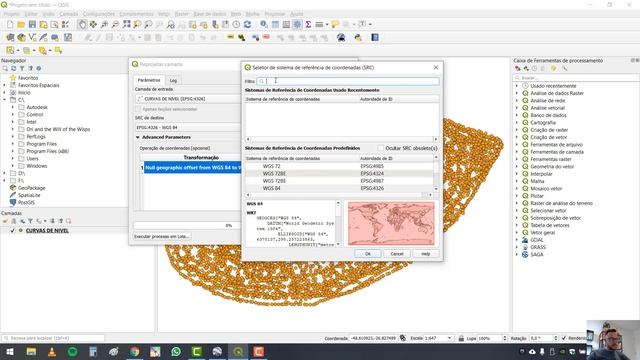Click the vertical scrollbar of predefined SRC list
640x360 pixels.
[436, 173]
